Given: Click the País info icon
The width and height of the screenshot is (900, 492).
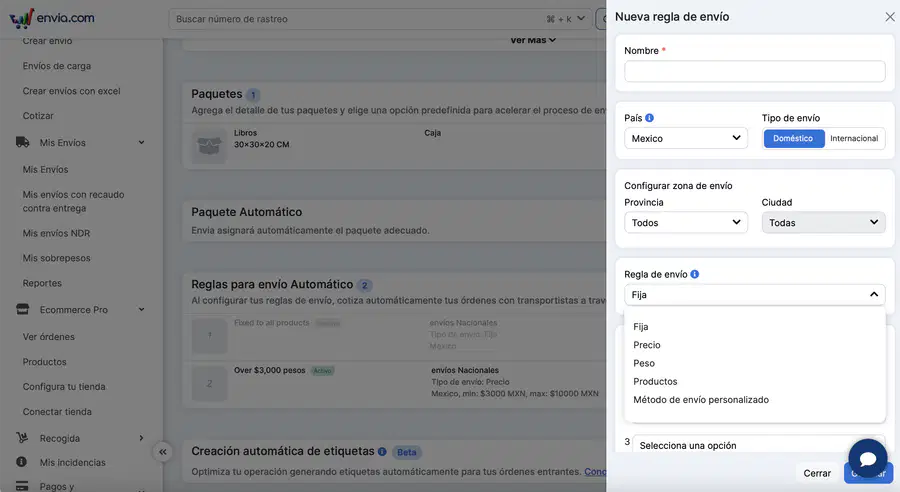Looking at the screenshot, I should (x=649, y=118).
